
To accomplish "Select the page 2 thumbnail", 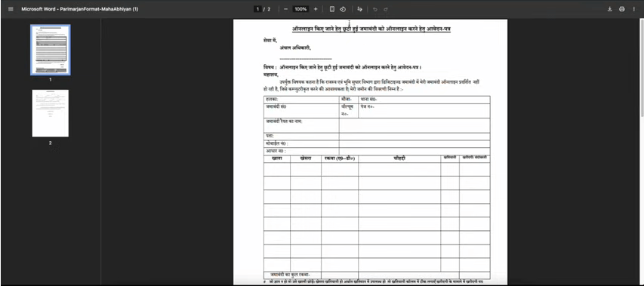I will (x=51, y=113).
